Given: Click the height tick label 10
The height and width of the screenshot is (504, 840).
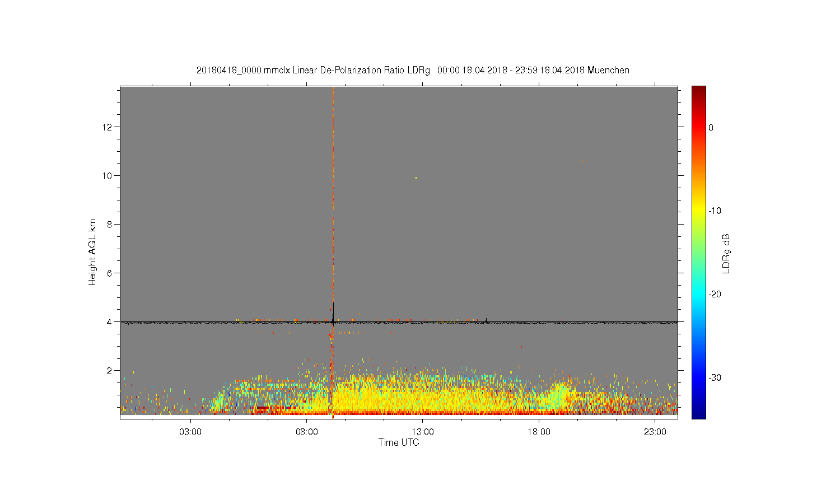Looking at the screenshot, I should click(108, 176).
